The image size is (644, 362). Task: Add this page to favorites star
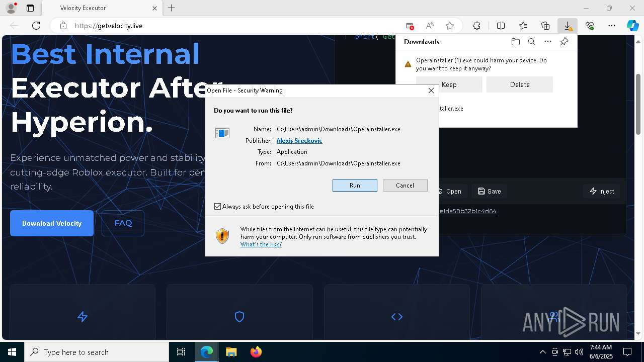tap(450, 26)
